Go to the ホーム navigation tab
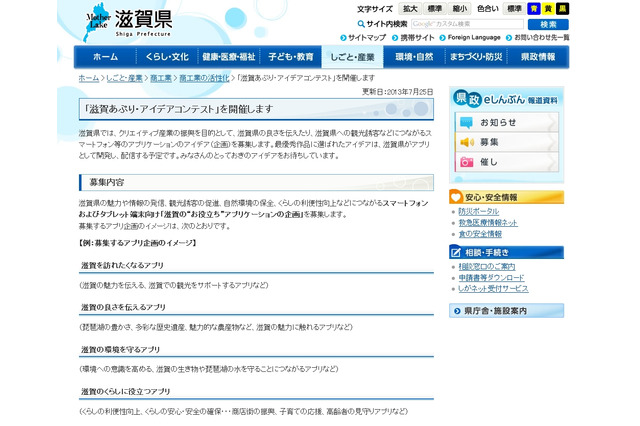This screenshot has height=426, width=640. 105,57
